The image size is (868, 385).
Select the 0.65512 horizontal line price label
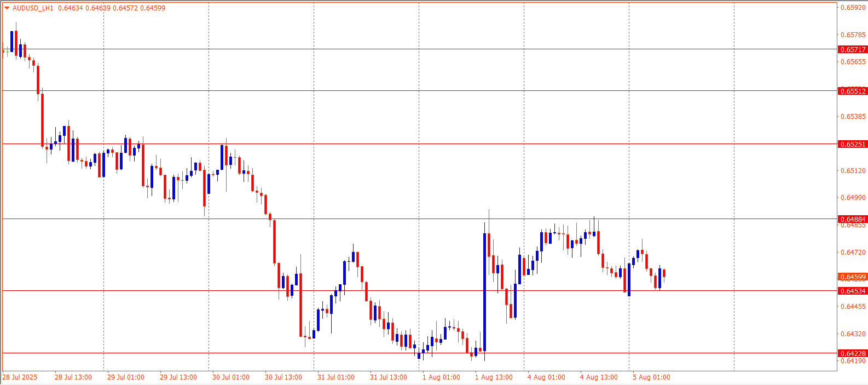coord(853,91)
